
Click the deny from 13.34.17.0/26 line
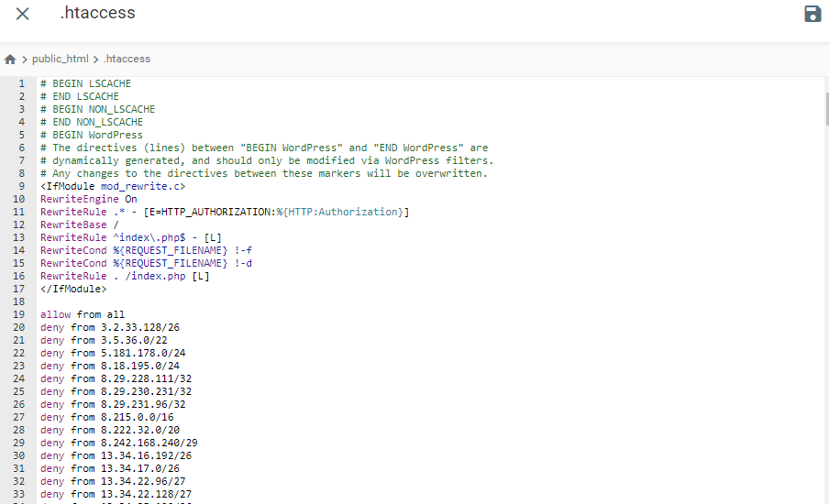109,468
